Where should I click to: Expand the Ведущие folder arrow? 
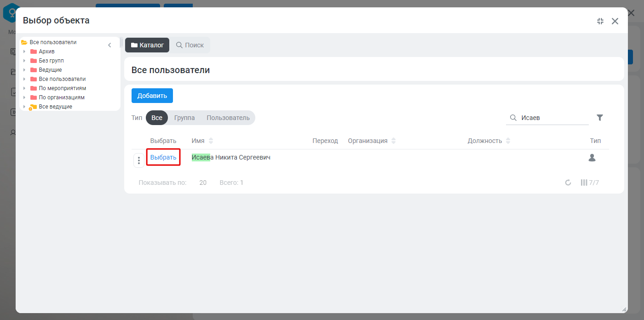(24, 70)
